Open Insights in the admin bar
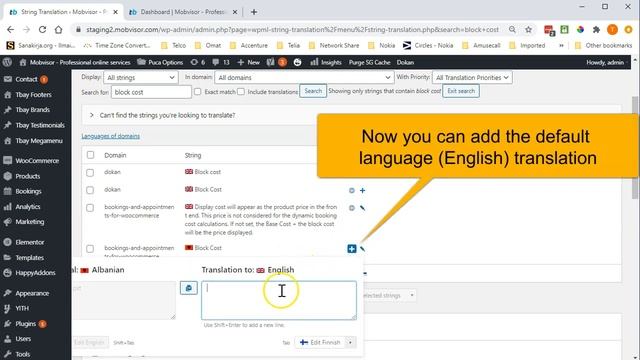This screenshot has width=640, height=360. pyautogui.click(x=325, y=62)
